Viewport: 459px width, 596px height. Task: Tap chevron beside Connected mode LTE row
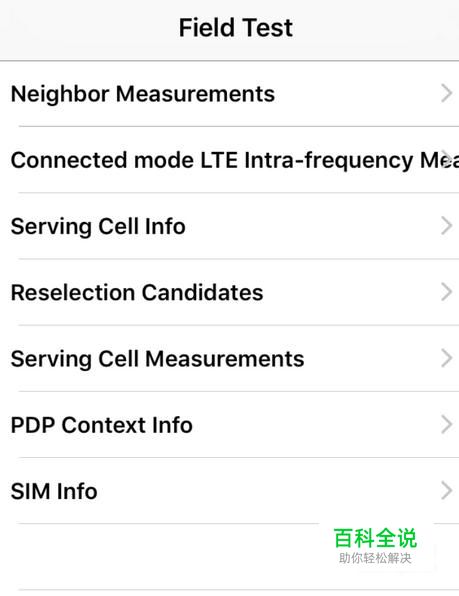(448, 160)
